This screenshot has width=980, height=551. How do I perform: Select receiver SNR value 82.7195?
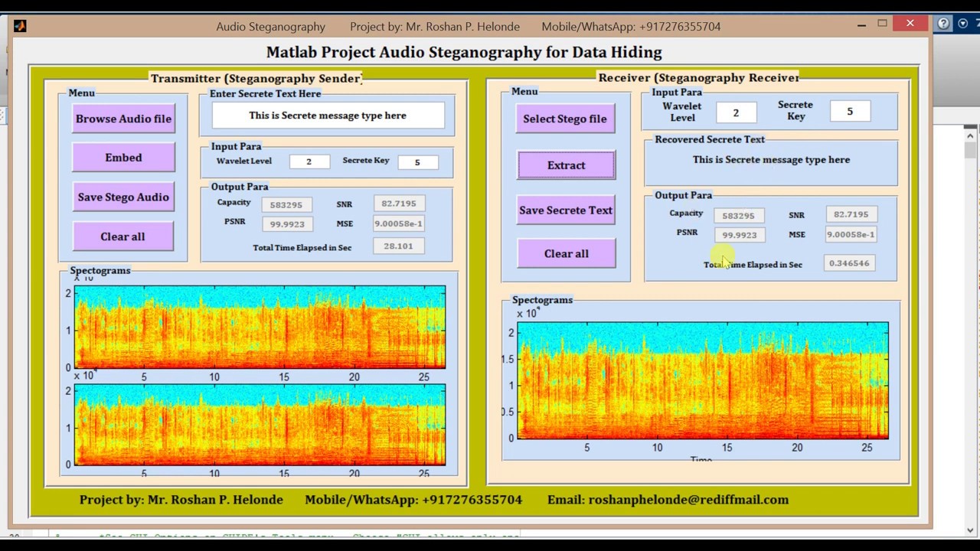[x=851, y=215]
